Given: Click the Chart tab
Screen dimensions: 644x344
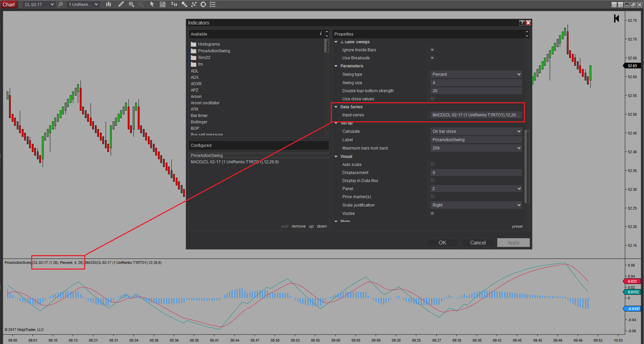Looking at the screenshot, I should (x=9, y=4).
